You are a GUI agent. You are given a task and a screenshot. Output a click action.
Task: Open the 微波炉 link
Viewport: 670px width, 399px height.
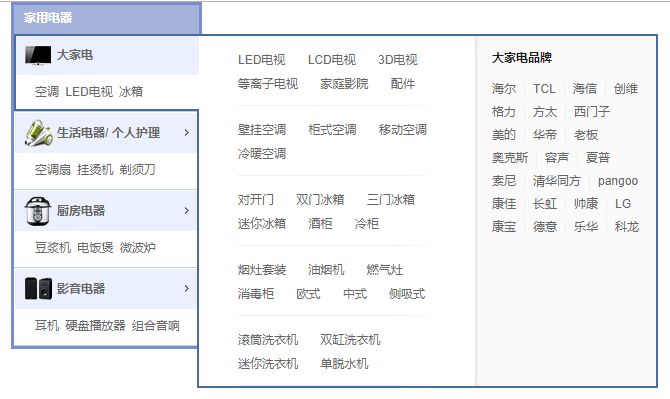click(137, 247)
